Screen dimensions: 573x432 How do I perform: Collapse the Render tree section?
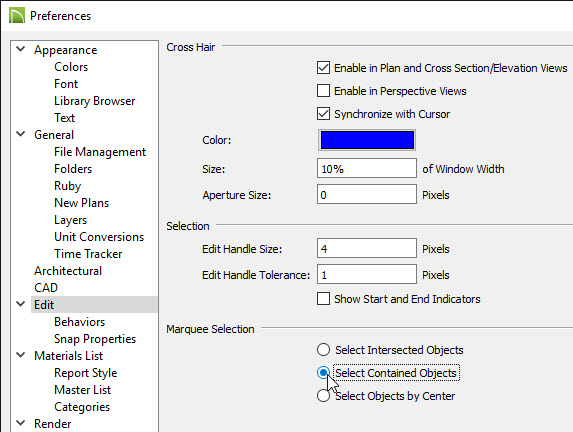coord(21,423)
